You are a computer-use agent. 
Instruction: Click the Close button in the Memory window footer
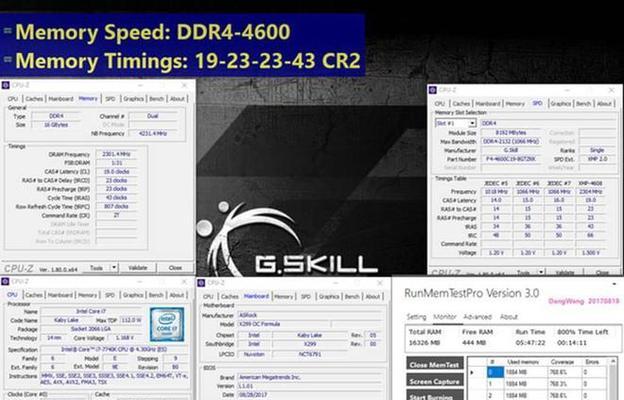point(175,268)
